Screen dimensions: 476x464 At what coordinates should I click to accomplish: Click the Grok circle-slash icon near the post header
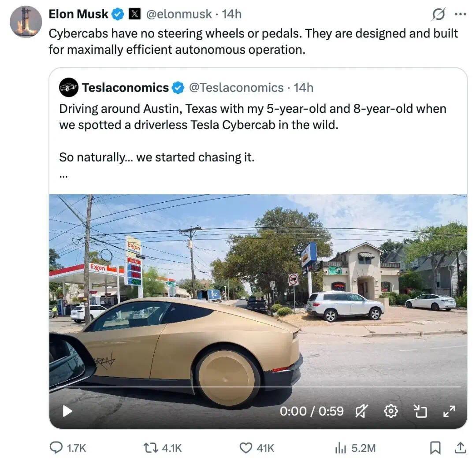[439, 14]
